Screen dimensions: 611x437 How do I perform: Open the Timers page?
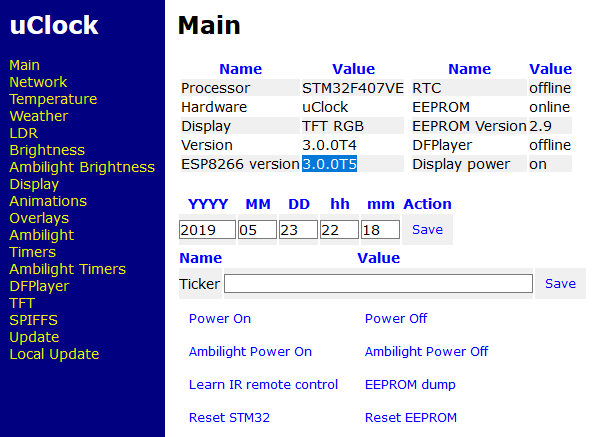point(33,252)
